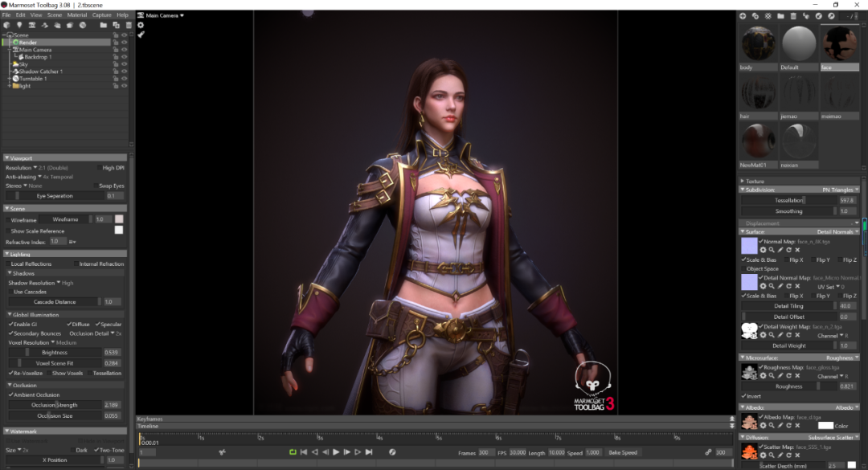Add a turntable with the disc icon
The width and height of the screenshot is (868, 470).
click(83, 25)
